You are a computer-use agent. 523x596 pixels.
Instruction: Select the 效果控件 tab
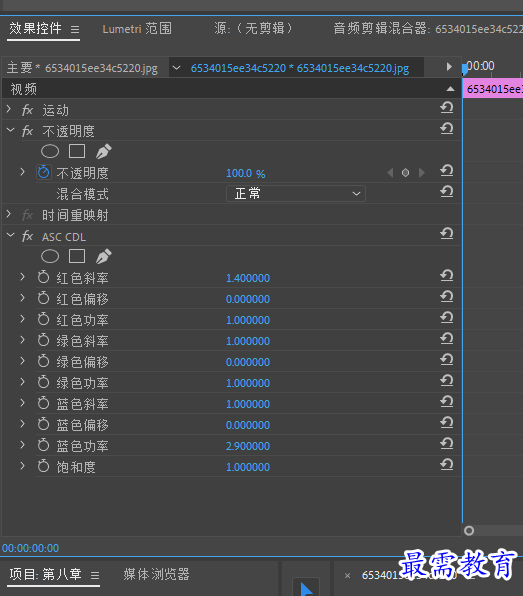[x=35, y=29]
